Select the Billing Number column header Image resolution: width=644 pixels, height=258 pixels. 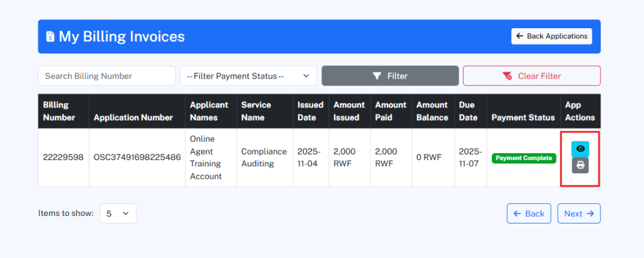59,111
